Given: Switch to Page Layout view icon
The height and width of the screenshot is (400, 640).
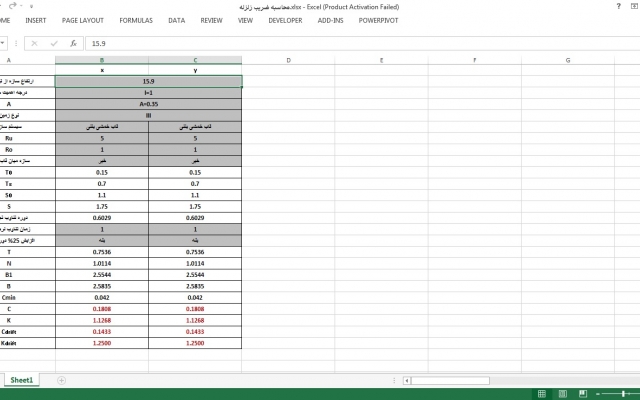Looking at the screenshot, I should (x=562, y=394).
